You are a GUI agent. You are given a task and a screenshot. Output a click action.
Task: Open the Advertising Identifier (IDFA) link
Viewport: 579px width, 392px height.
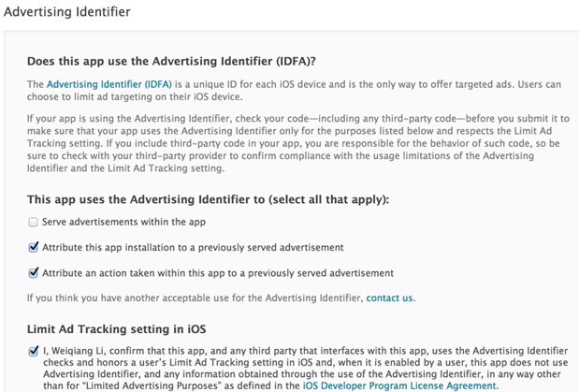pyautogui.click(x=109, y=84)
